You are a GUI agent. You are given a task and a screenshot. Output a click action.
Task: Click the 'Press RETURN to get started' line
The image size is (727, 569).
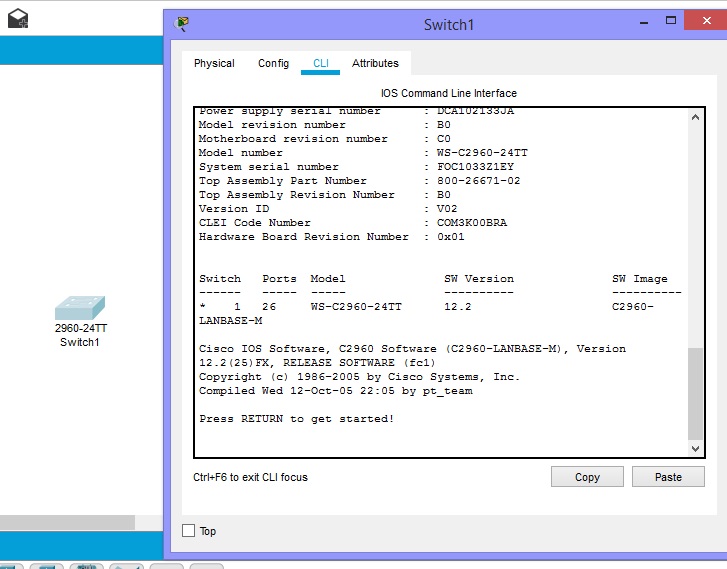[x=297, y=418]
